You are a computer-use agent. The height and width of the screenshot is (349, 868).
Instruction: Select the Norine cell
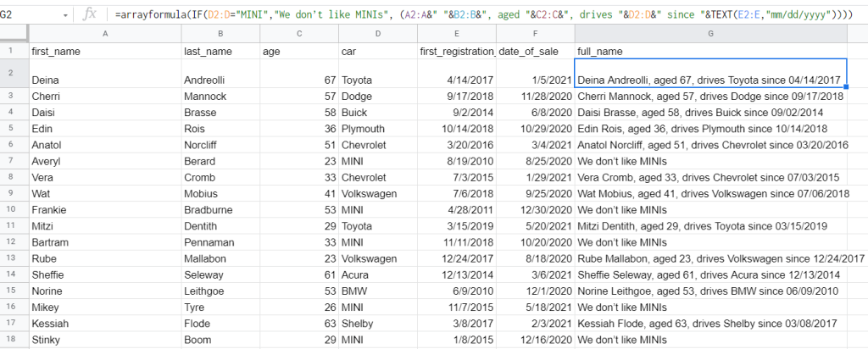[x=105, y=291]
